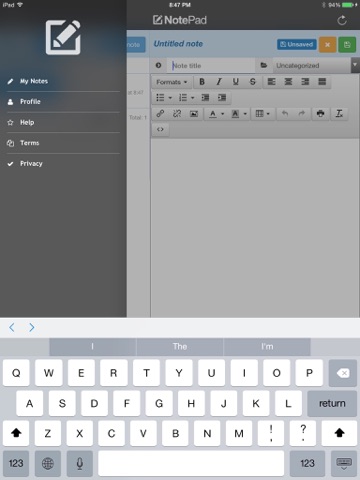Screen dimensions: 360x480
Task: Open Terms in the sidebar
Action: [x=63, y=143]
